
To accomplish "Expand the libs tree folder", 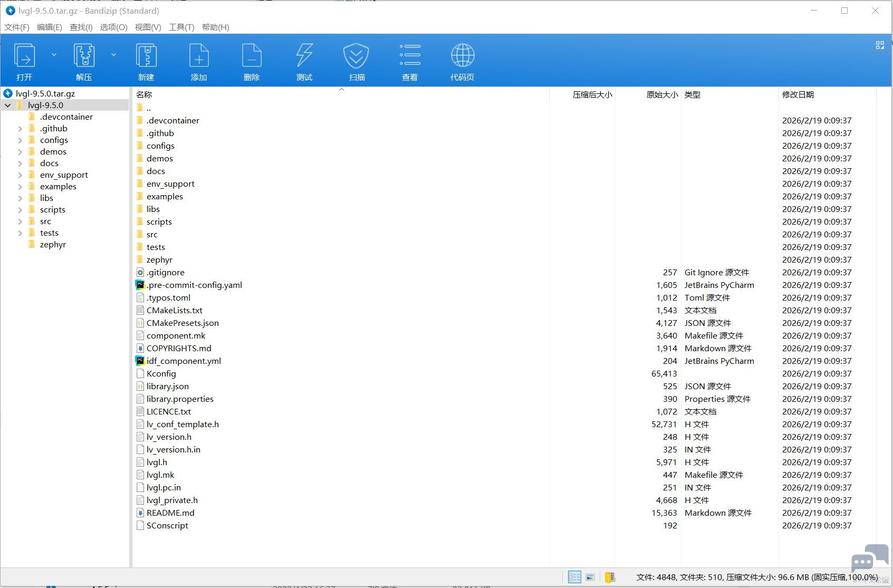I will pyautogui.click(x=20, y=198).
